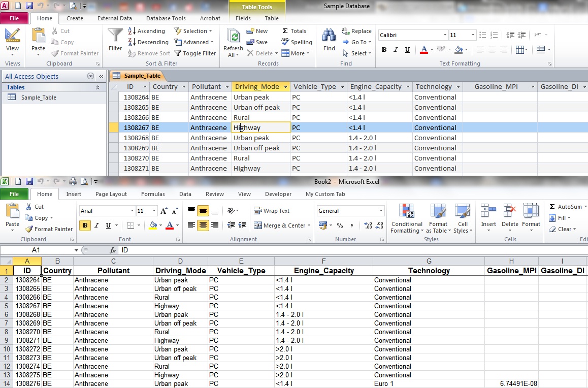Toggle Bold in Access Text Formatting
This screenshot has height=388, width=588.
click(x=384, y=49)
